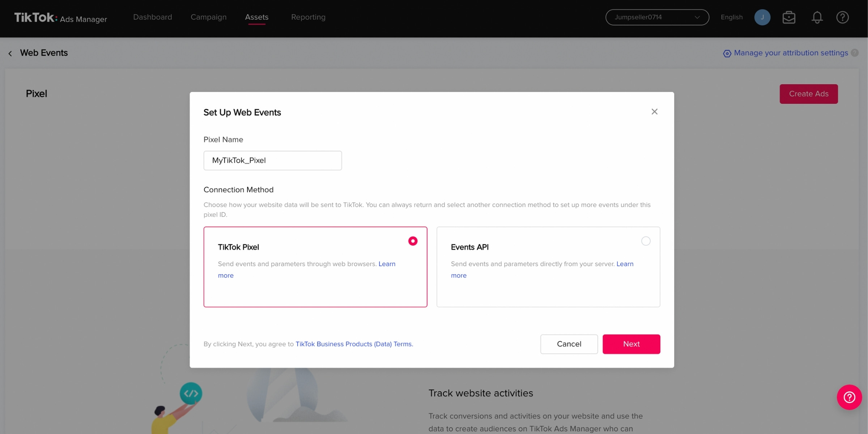Open the briefcase business center icon
The height and width of the screenshot is (434, 868).
[x=789, y=17]
